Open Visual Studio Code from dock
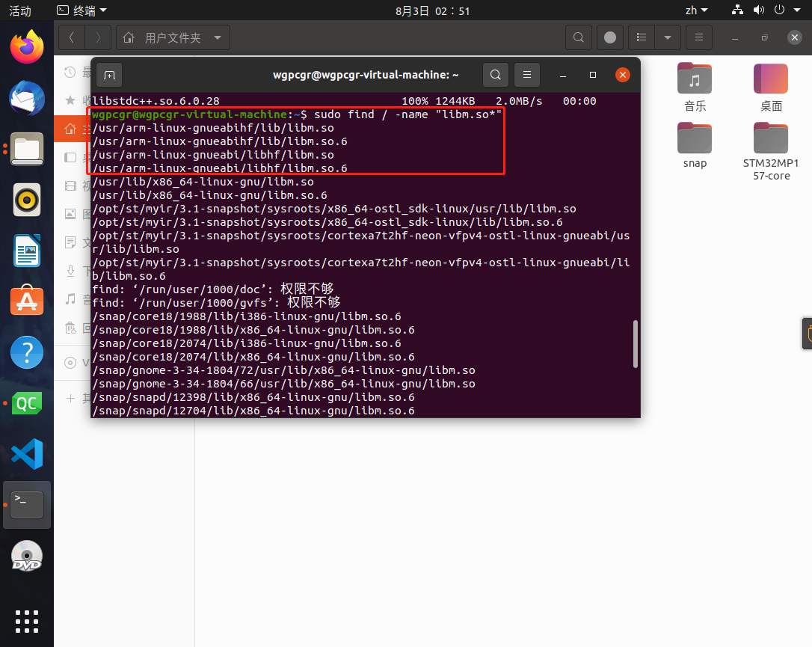This screenshot has width=812, height=647. coord(27,453)
